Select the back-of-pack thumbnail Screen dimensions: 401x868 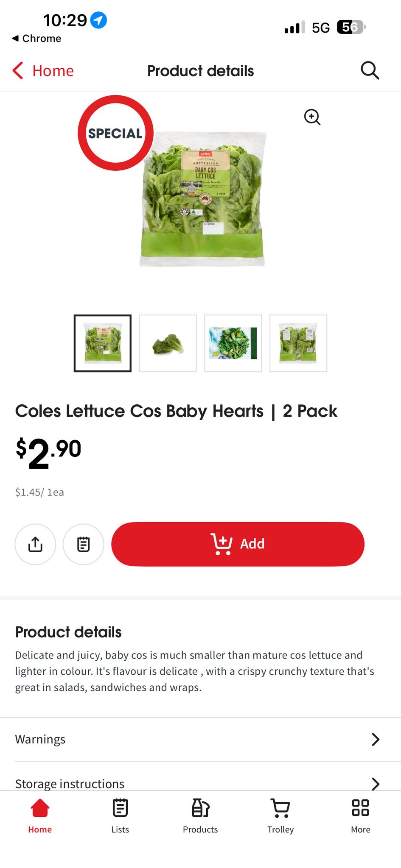point(298,343)
